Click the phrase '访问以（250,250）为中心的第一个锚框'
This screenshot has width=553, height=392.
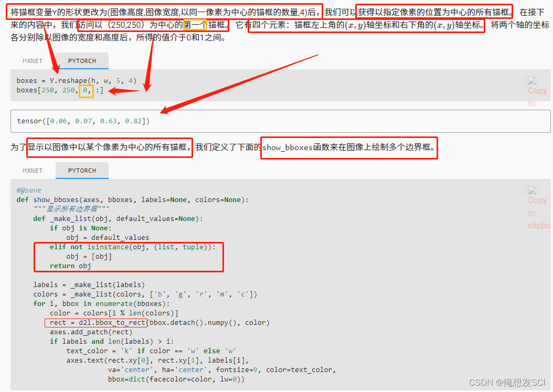(152, 25)
